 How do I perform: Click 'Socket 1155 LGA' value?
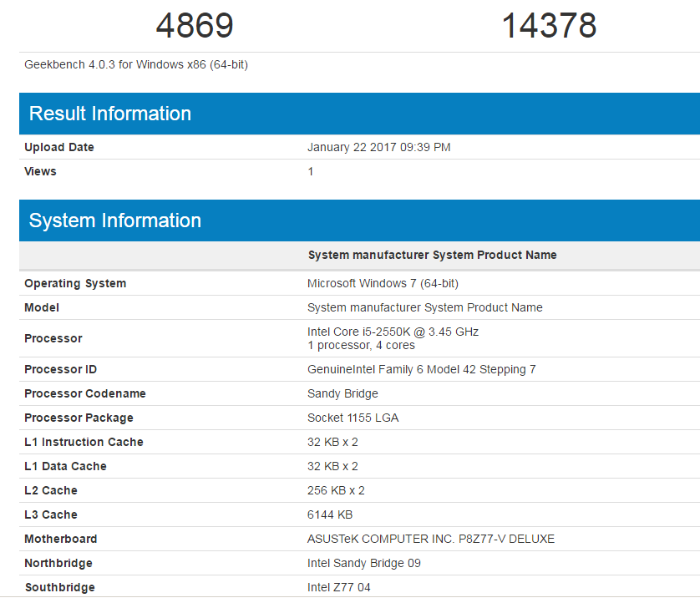tap(353, 418)
